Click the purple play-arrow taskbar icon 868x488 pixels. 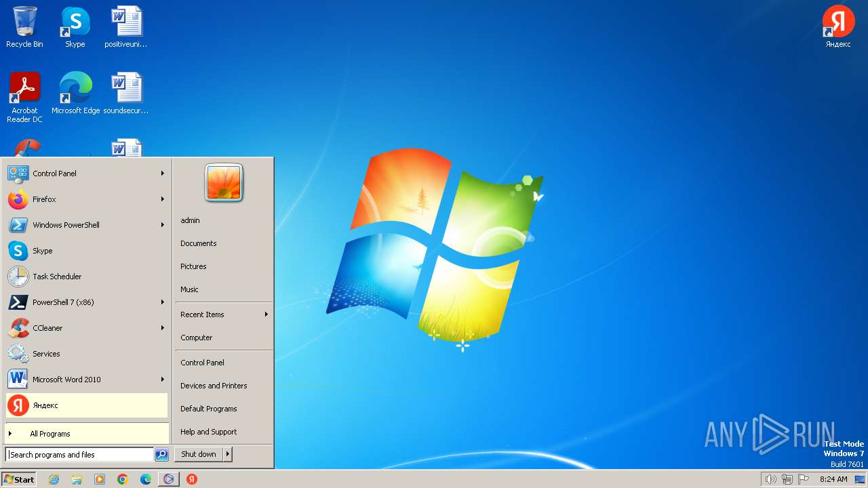pyautogui.click(x=169, y=479)
